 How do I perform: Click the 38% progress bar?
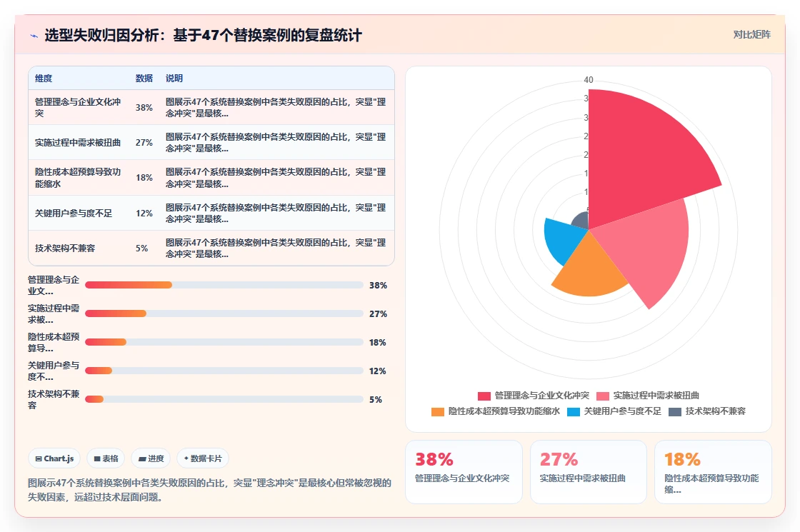224,285
